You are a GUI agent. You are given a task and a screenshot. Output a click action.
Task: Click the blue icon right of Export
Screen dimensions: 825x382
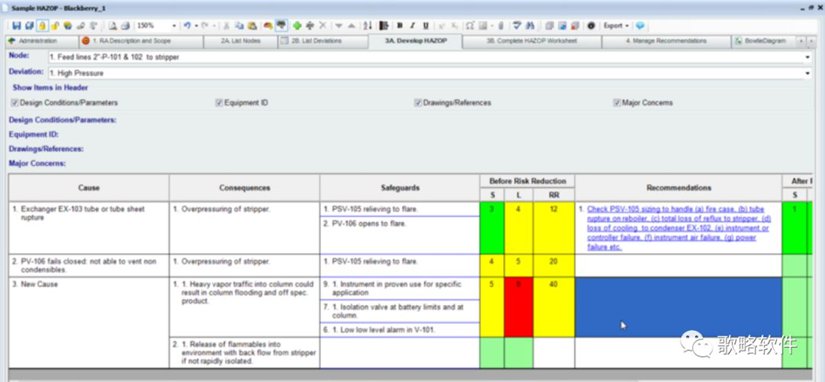(640, 25)
